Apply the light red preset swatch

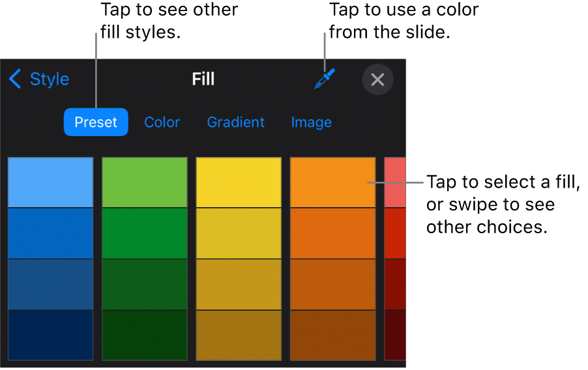(x=395, y=182)
